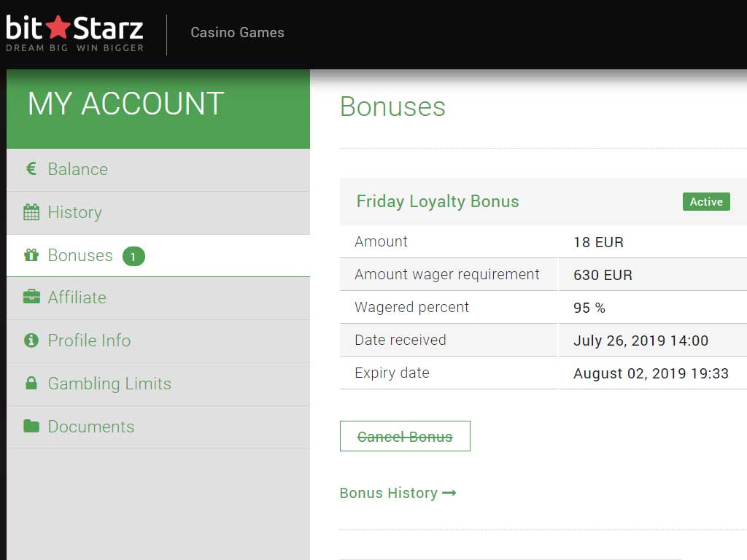Click the Profile Info circle icon
This screenshot has height=560, width=747.
31,341
